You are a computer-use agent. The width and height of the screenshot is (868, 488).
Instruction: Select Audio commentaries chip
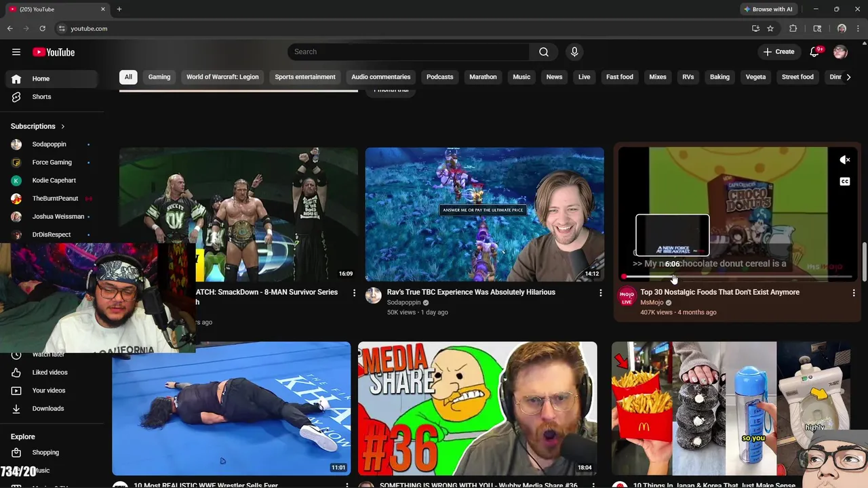(x=381, y=77)
